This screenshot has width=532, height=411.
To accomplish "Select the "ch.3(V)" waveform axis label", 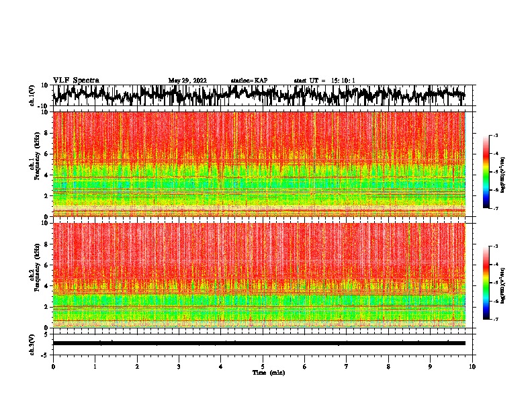I will (x=33, y=345).
